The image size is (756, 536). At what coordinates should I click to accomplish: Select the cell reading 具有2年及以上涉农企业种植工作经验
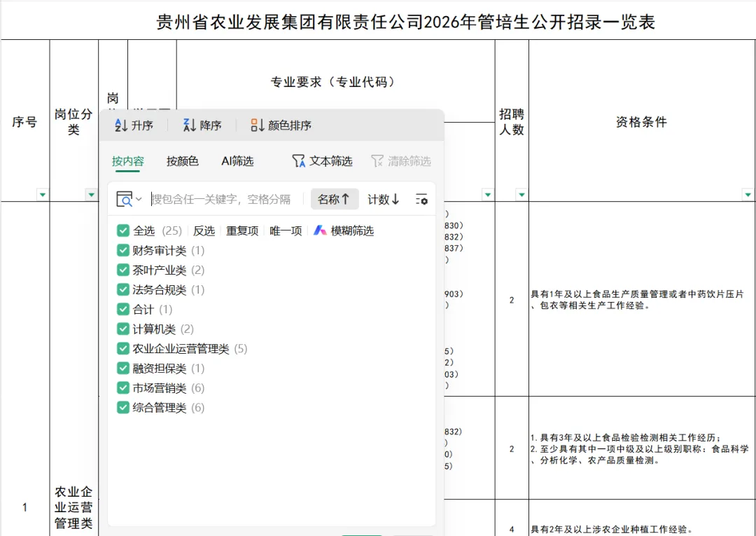click(x=642, y=518)
